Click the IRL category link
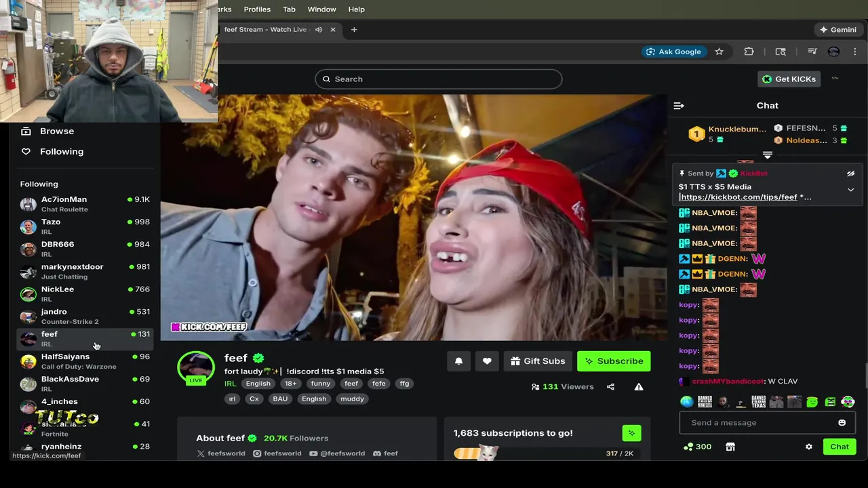868x488 pixels. coord(231,384)
